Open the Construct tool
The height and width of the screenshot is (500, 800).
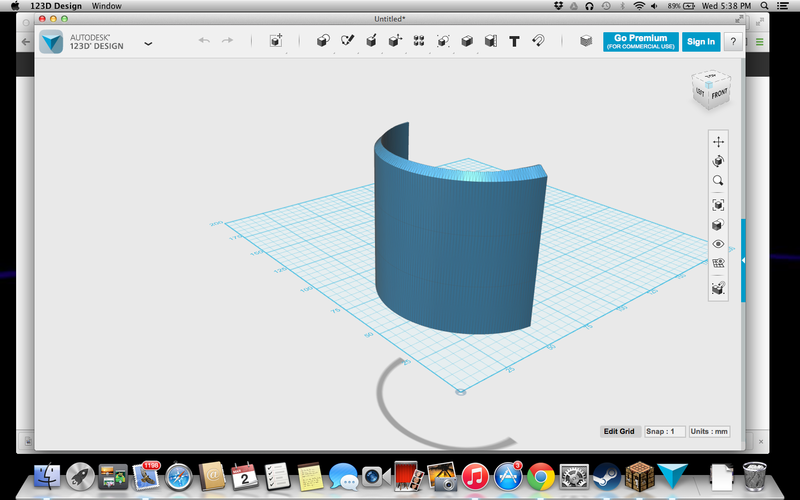pyautogui.click(x=371, y=40)
